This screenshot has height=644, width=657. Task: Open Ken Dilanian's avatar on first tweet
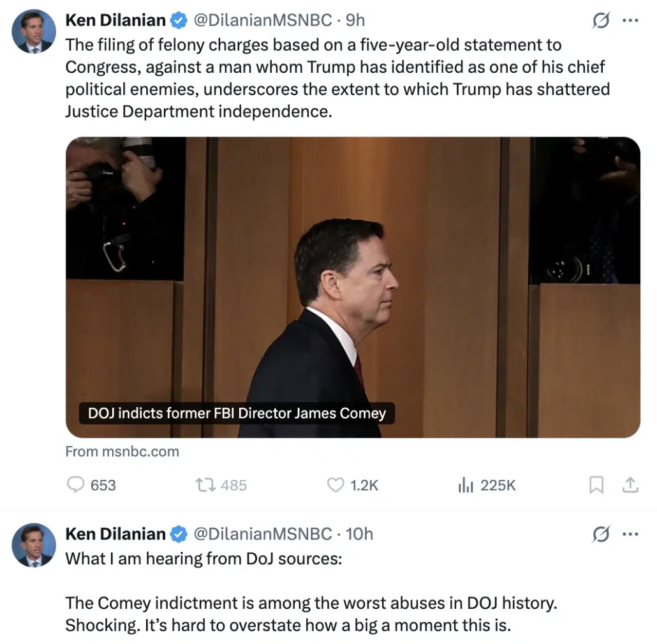point(34,32)
